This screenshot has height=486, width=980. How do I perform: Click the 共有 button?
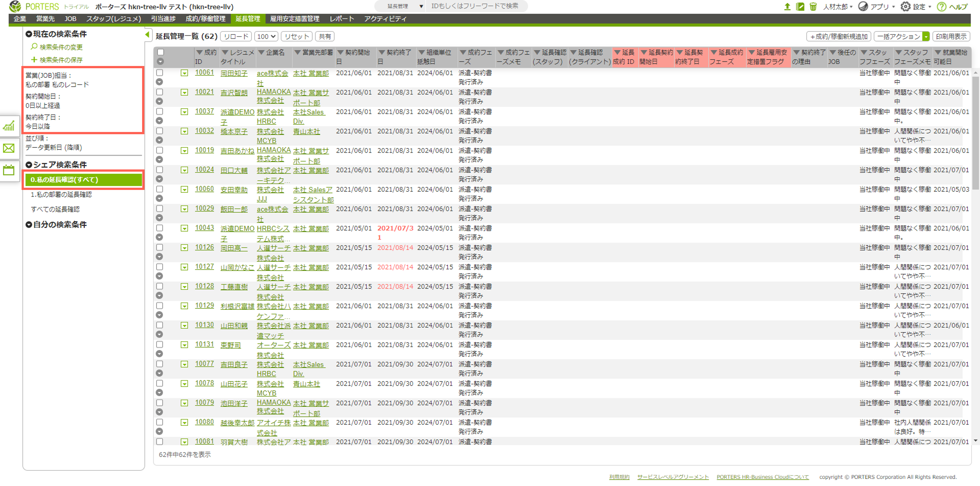click(325, 36)
